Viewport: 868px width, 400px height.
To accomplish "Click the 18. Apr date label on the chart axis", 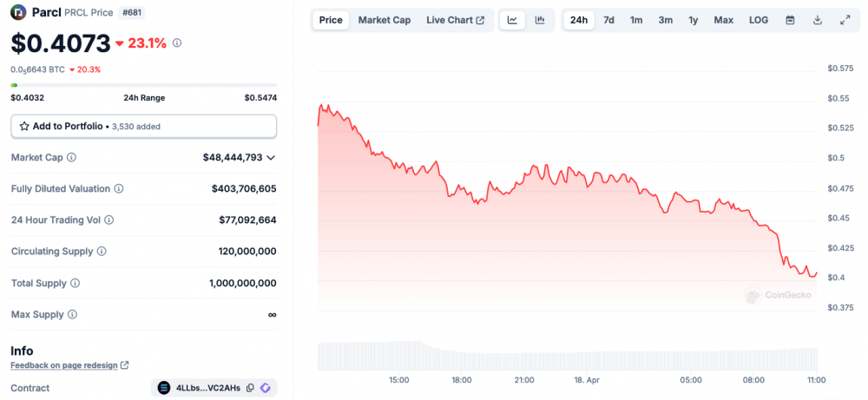I will click(588, 380).
